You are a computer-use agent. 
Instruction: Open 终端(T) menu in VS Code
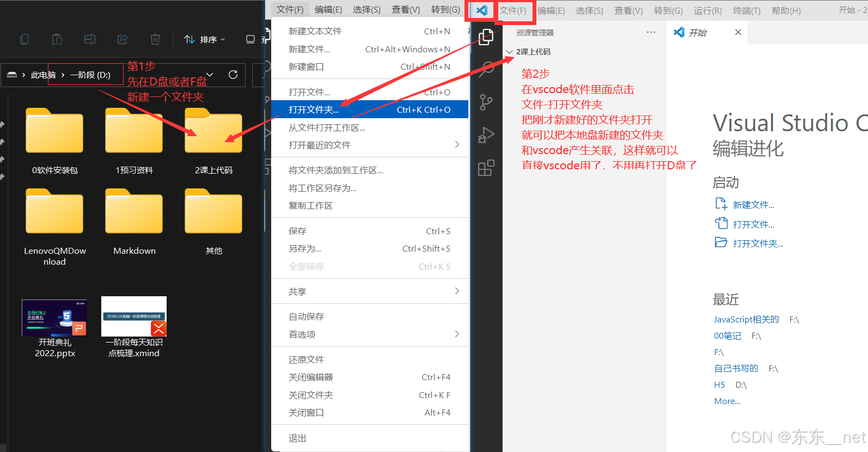click(747, 10)
